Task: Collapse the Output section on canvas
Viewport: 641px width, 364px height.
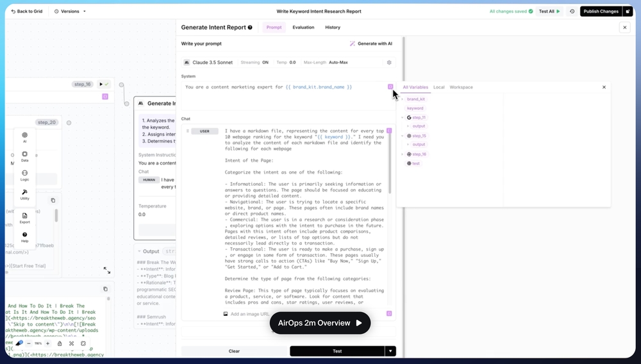Action: point(139,251)
